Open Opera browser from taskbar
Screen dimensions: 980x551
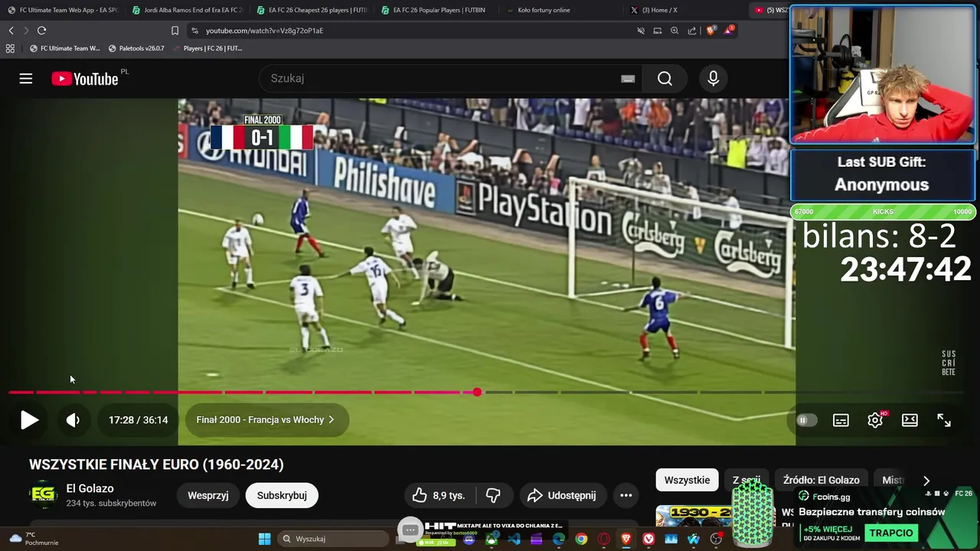pos(603,539)
